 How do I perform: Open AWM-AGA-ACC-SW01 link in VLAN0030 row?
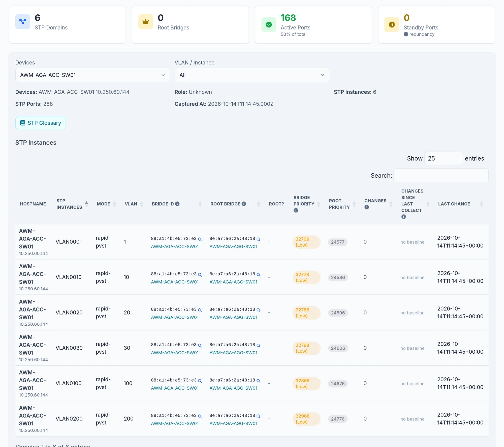pyautogui.click(x=175, y=353)
